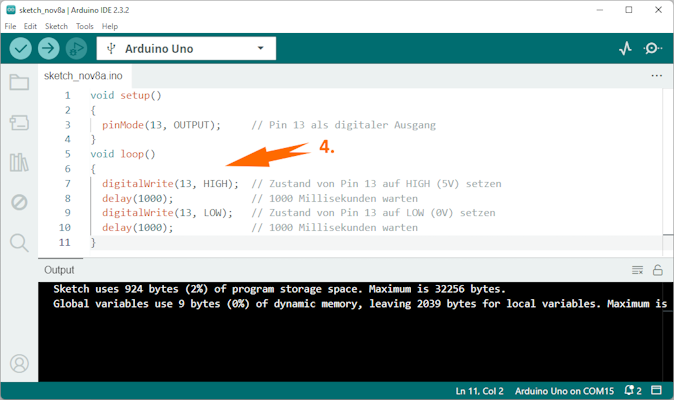Open the Boards Manager sidebar

tap(19, 123)
